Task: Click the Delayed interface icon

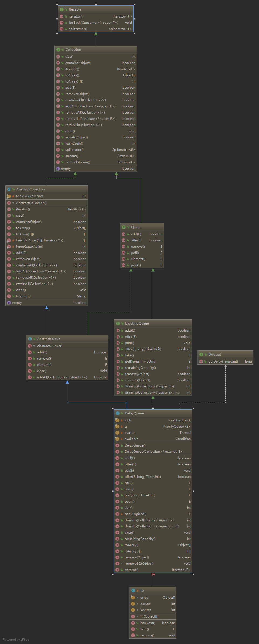Action: pos(201,355)
